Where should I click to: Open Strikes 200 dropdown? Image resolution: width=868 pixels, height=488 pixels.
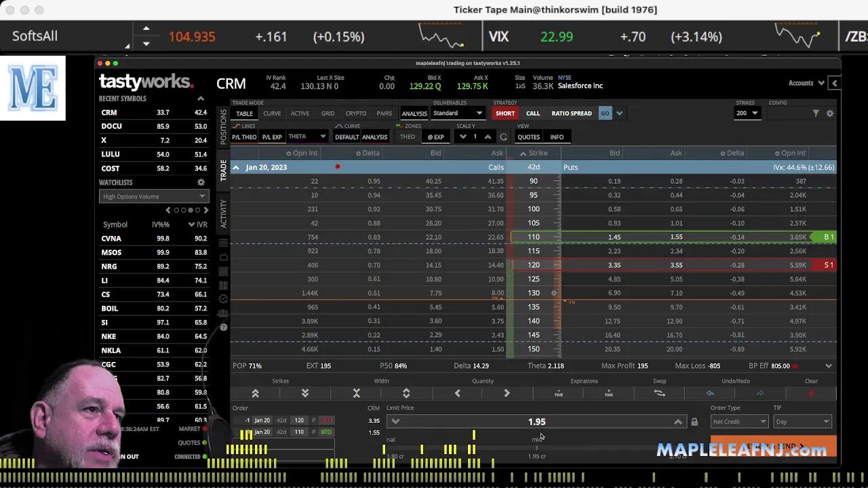(747, 113)
